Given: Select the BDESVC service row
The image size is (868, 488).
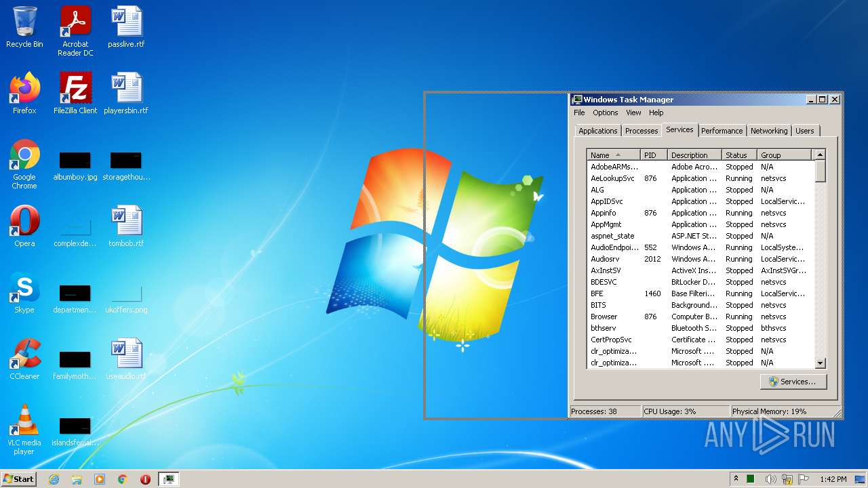Looking at the screenshot, I should tap(701, 282).
